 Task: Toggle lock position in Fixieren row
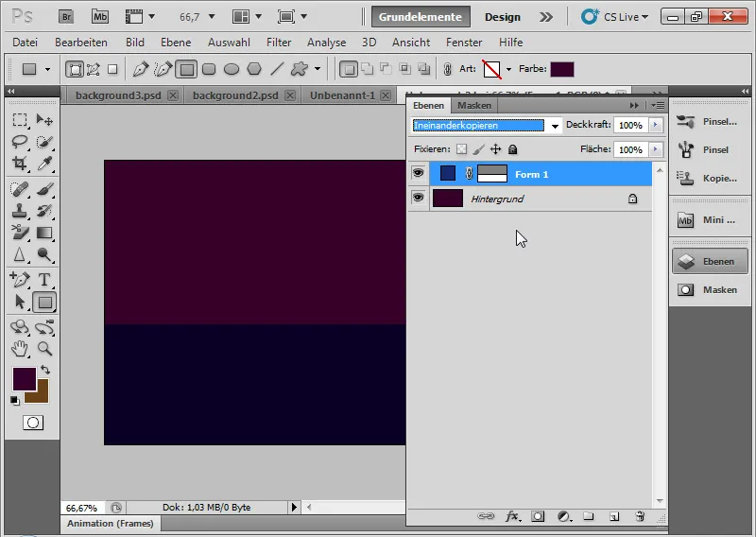495,149
